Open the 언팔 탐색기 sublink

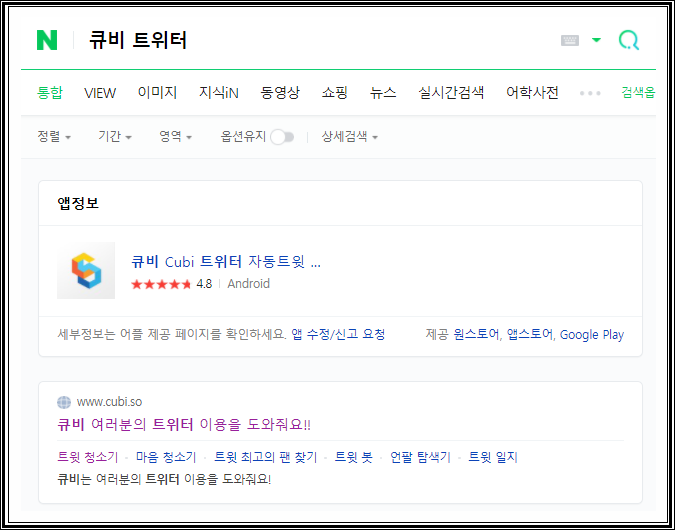pos(420,457)
